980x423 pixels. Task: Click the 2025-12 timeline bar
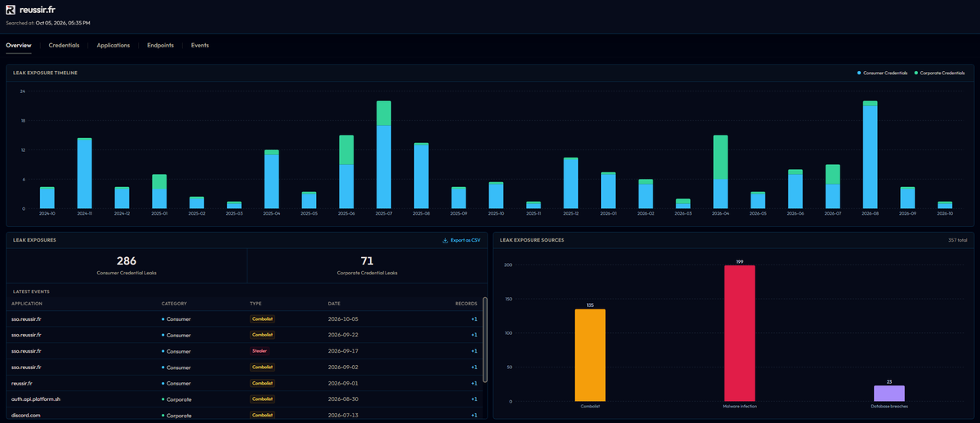571,183
